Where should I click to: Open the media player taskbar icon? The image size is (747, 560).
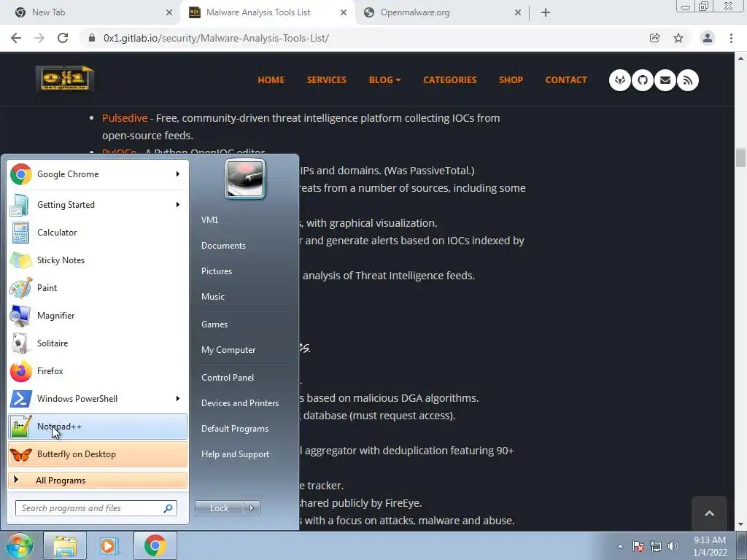tap(109, 545)
